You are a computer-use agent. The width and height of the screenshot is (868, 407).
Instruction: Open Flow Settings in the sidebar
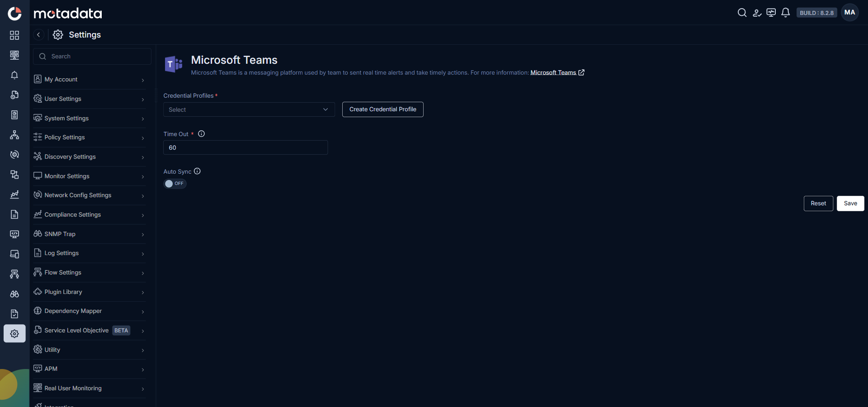coord(90,273)
